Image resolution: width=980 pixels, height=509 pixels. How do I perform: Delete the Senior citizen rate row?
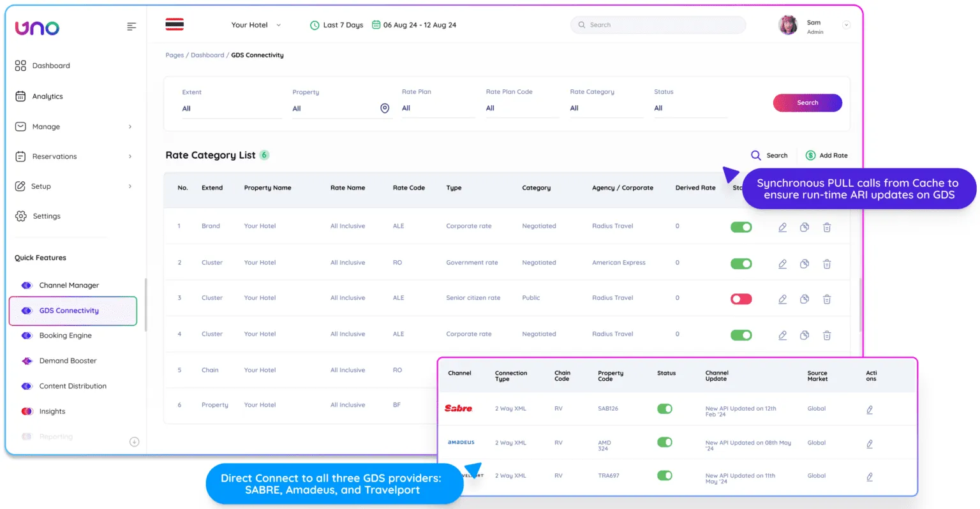pyautogui.click(x=827, y=299)
